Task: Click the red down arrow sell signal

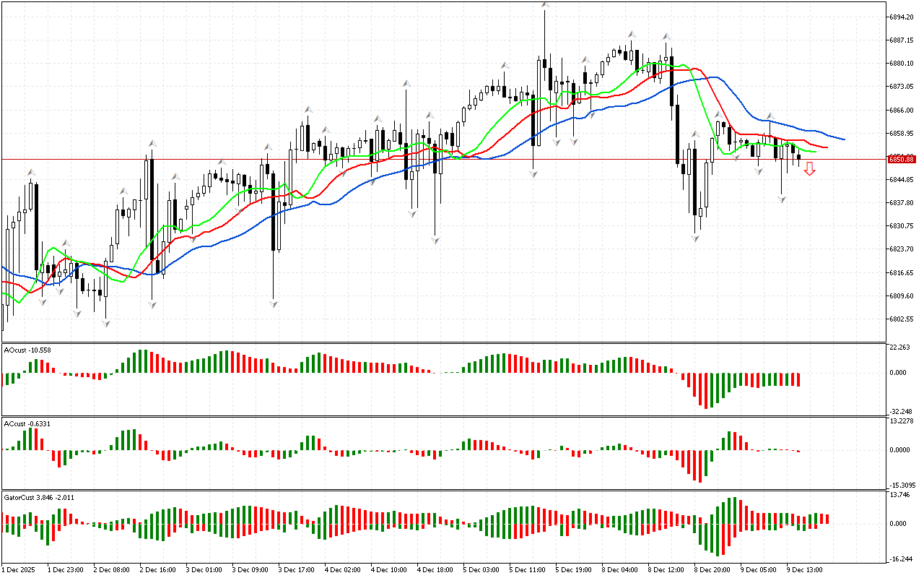Action: point(810,169)
